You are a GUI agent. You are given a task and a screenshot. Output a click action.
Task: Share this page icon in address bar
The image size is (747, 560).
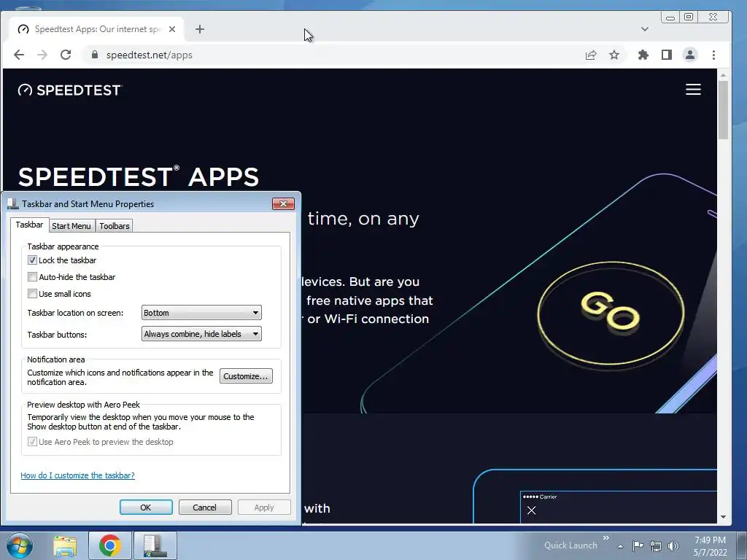coord(591,55)
